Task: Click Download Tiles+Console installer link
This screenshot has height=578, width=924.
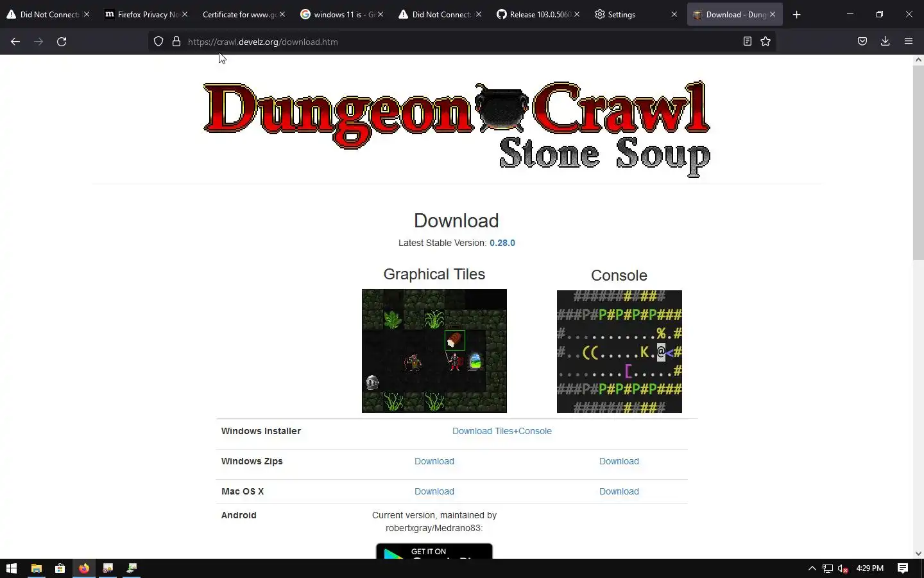Action: (502, 431)
